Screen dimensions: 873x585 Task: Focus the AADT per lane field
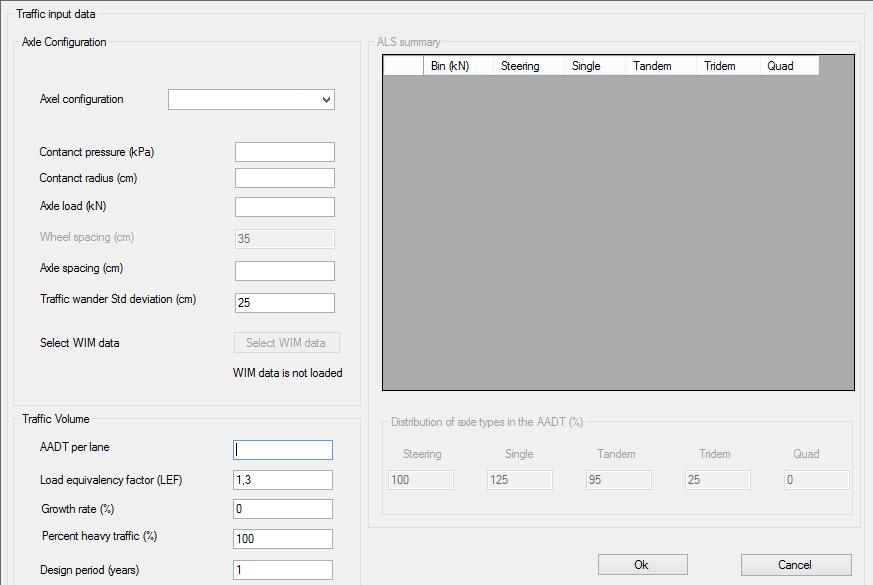[283, 450]
